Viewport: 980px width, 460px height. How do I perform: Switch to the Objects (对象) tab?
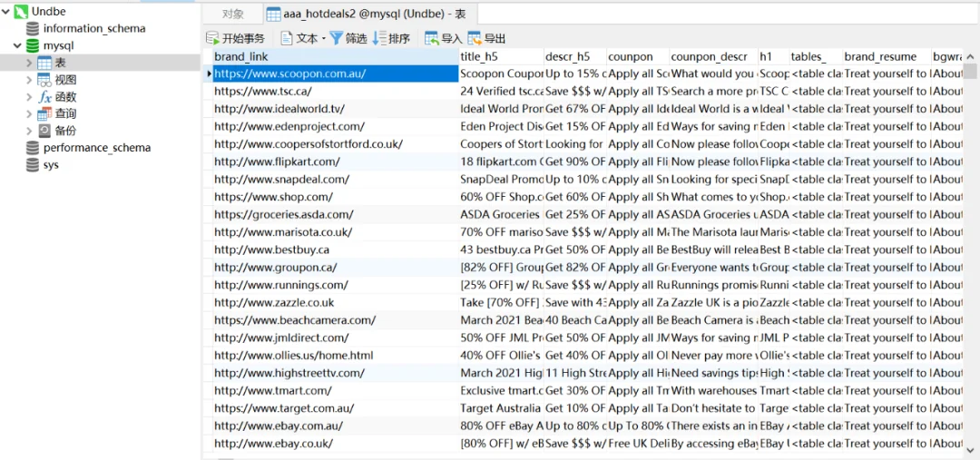click(x=233, y=14)
